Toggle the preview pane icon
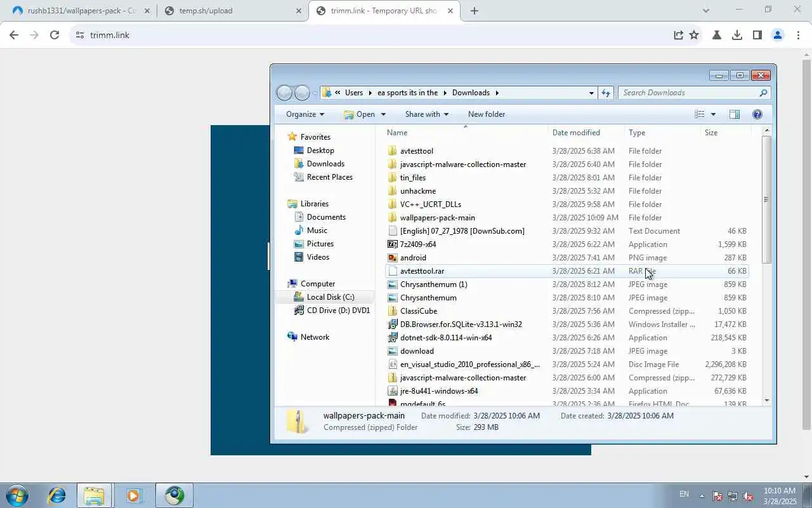 [735, 114]
